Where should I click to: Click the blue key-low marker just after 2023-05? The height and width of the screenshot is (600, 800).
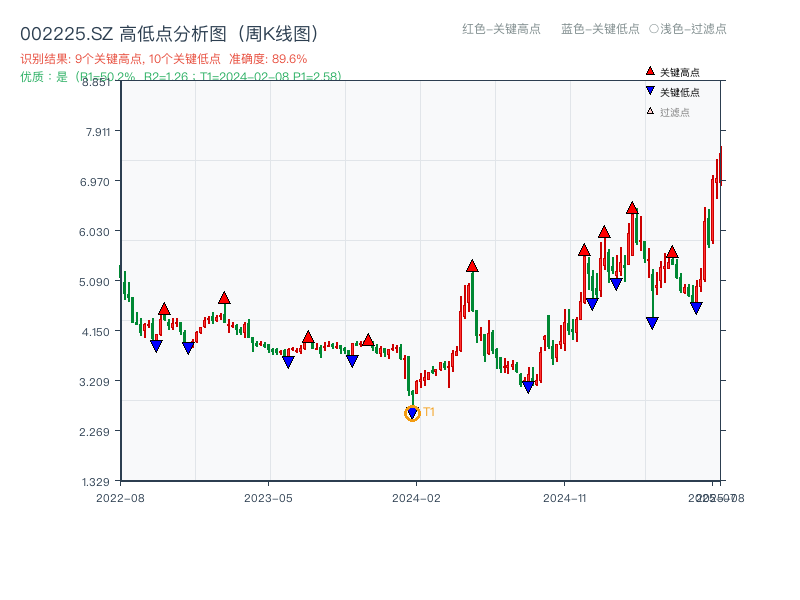coord(288,362)
